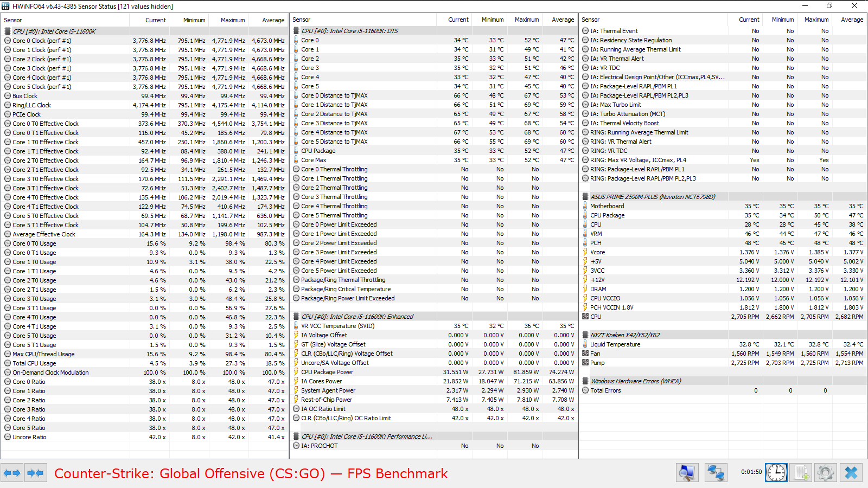
Task: Click the lightning icon beside CPU Package Power
Action: pos(296,372)
